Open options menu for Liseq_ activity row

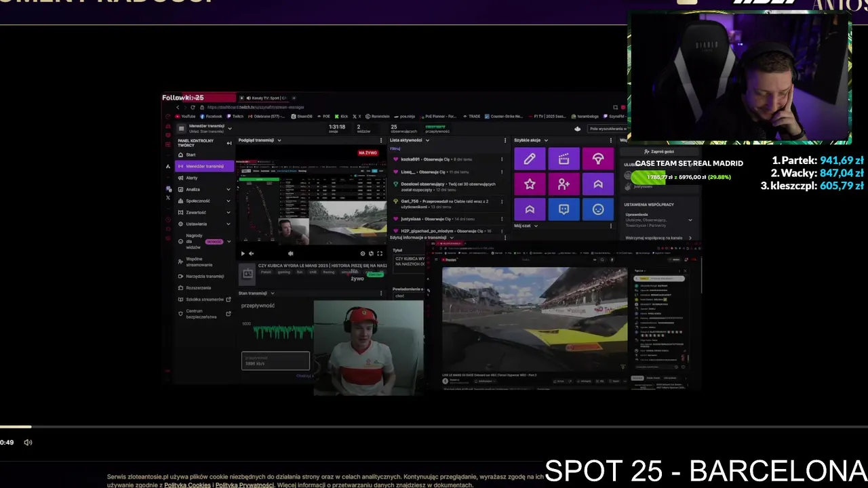coord(502,171)
